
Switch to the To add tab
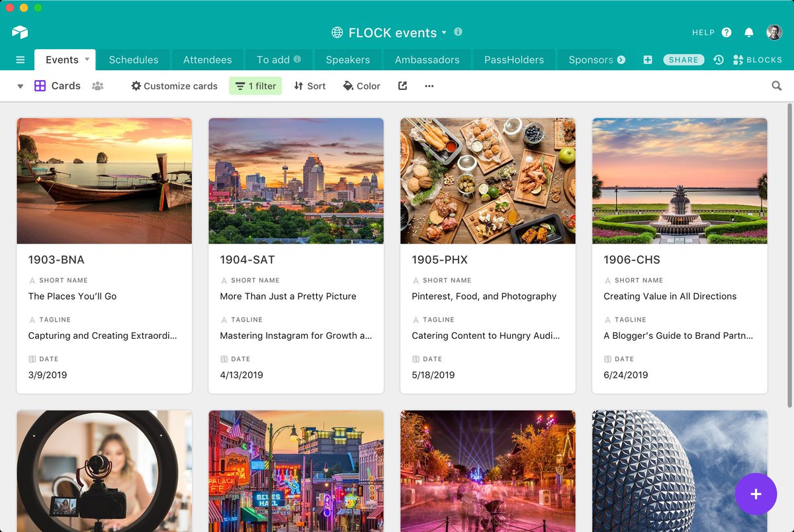[x=279, y=60]
